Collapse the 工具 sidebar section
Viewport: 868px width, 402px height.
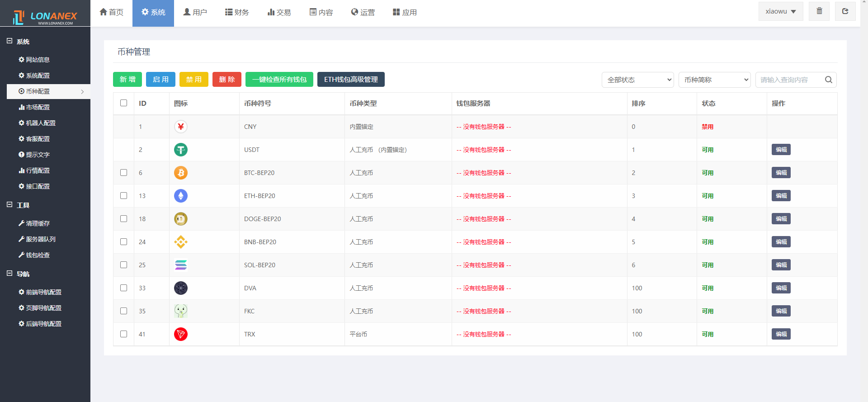click(9, 205)
